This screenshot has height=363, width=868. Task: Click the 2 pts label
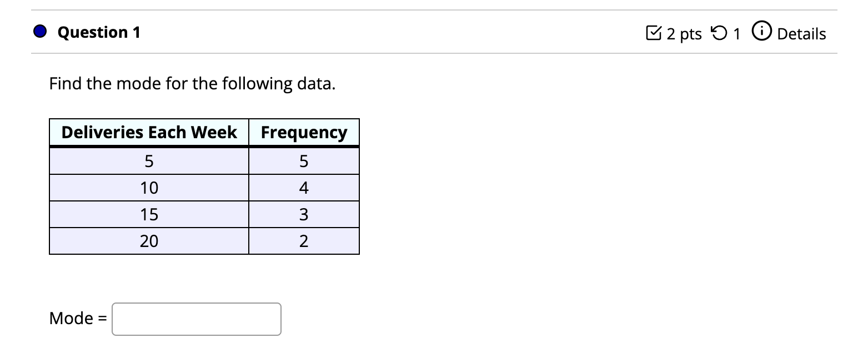684,34
